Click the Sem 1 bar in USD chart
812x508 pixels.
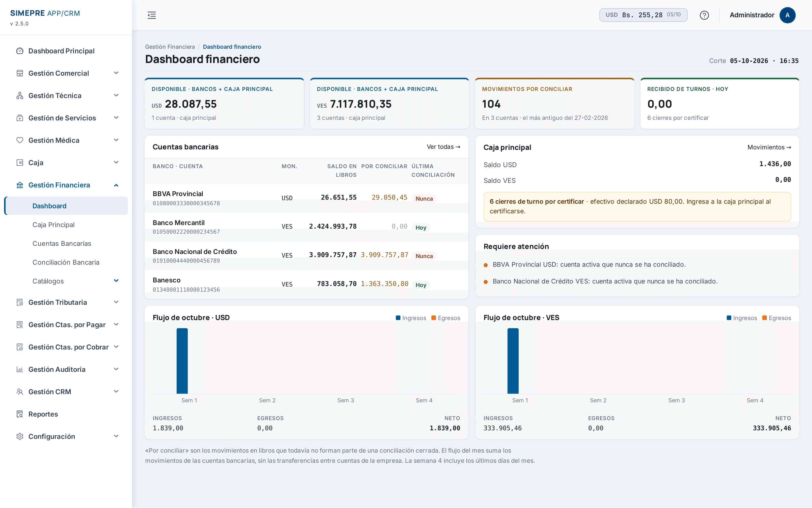click(x=182, y=361)
